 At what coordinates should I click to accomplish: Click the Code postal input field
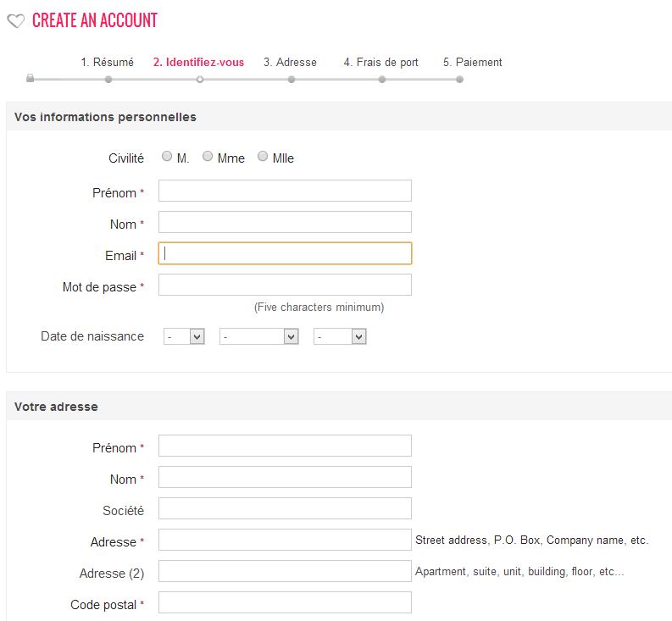coord(285,602)
